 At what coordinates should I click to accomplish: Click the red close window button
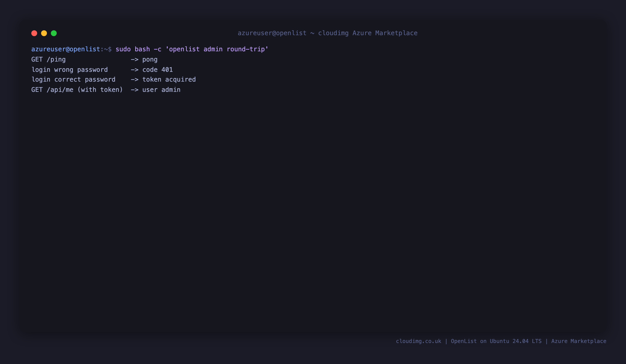click(34, 33)
